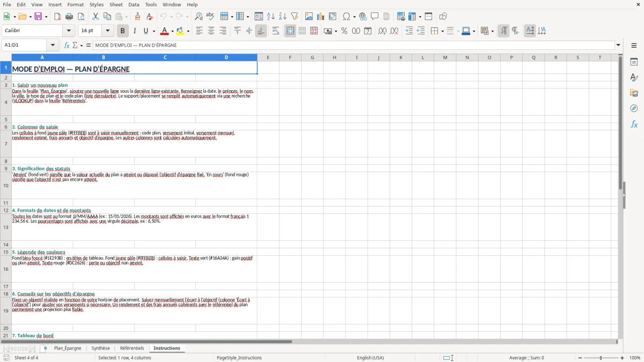Open the Data menu
Viewport: 644px width, 362px height.
[x=134, y=4]
